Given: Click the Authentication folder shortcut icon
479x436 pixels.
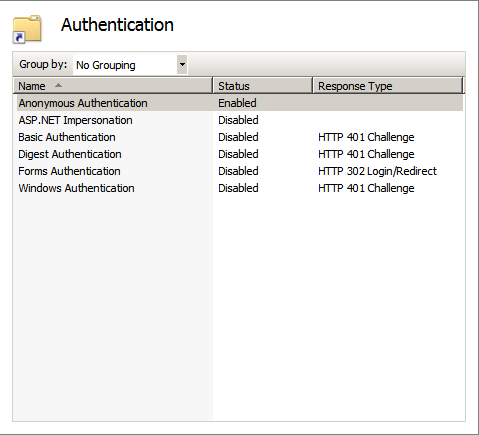Looking at the screenshot, I should [x=27, y=29].
